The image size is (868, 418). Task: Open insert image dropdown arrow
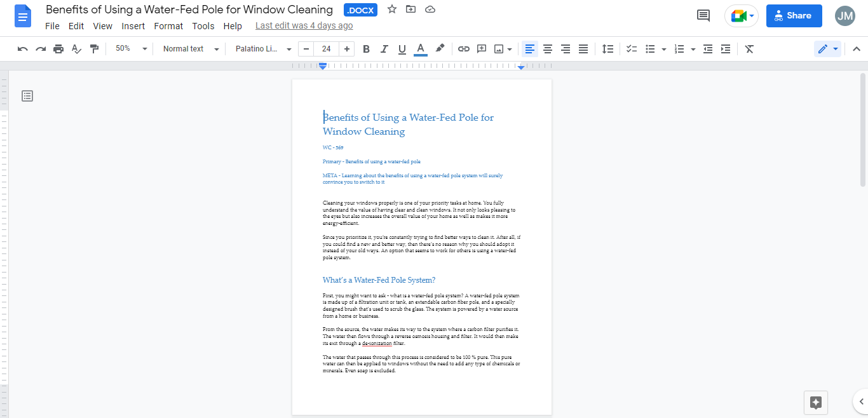[510, 49]
